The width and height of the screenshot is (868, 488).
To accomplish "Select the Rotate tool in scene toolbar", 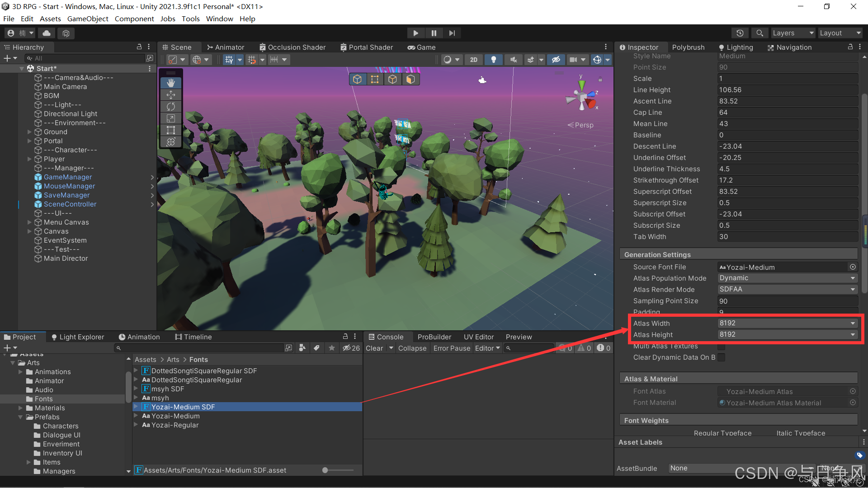I will [171, 107].
